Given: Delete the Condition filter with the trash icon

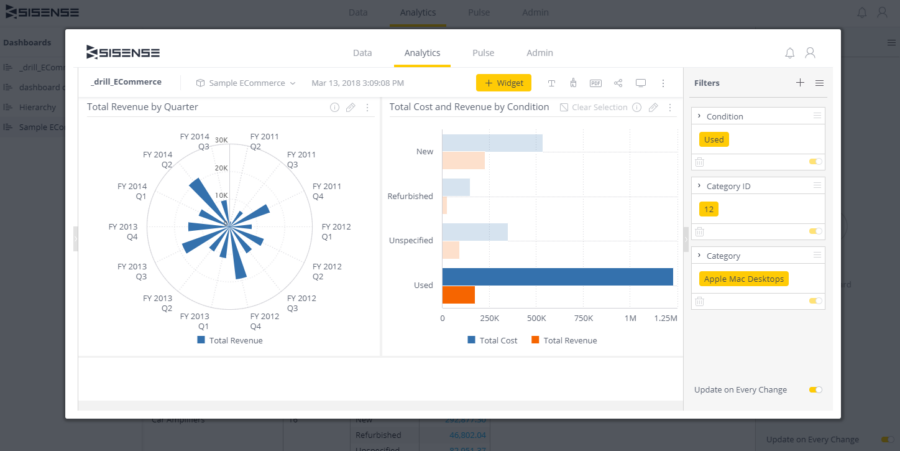Looking at the screenshot, I should 699,162.
